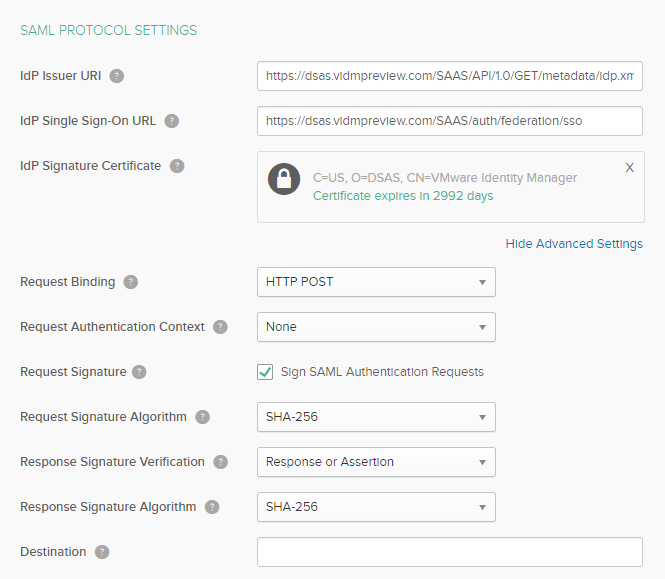
Task: Remove the VMware Identity Manager certificate
Action: [630, 168]
